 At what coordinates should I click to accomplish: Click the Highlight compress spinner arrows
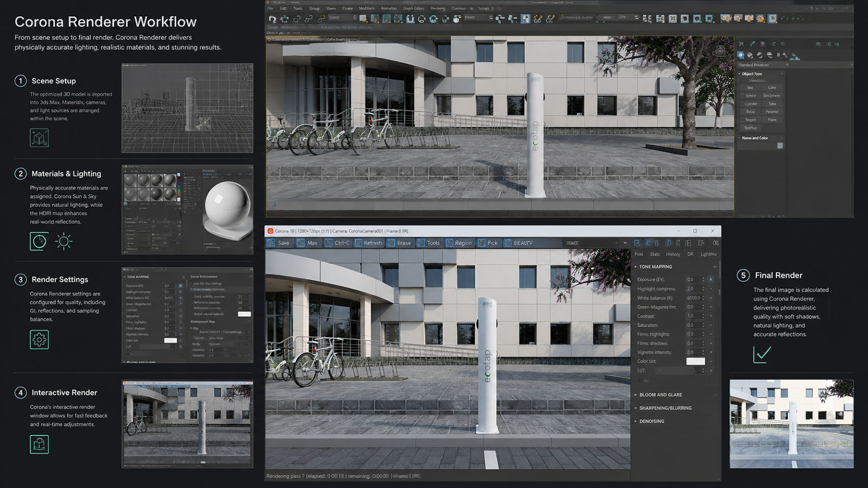[703, 289]
